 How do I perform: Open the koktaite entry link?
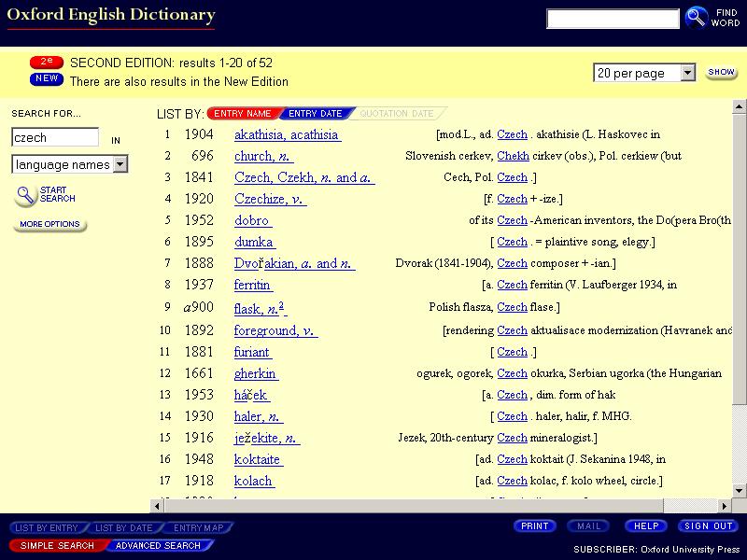(x=259, y=459)
